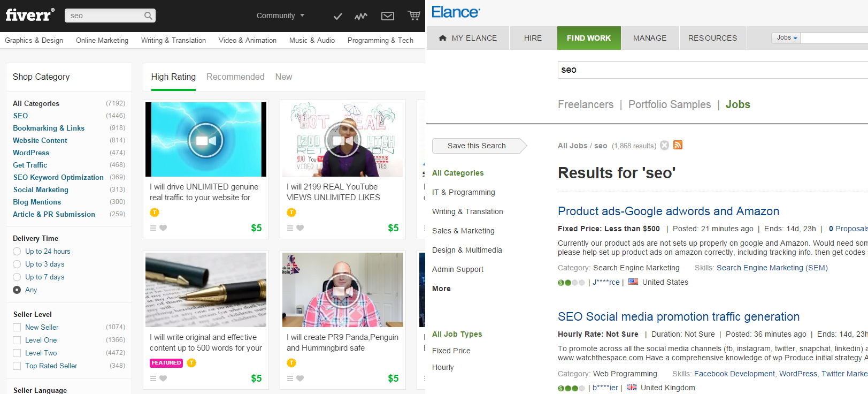Open the MANAGE tab in Elance
Screen dimensions: 868x394
coord(650,38)
